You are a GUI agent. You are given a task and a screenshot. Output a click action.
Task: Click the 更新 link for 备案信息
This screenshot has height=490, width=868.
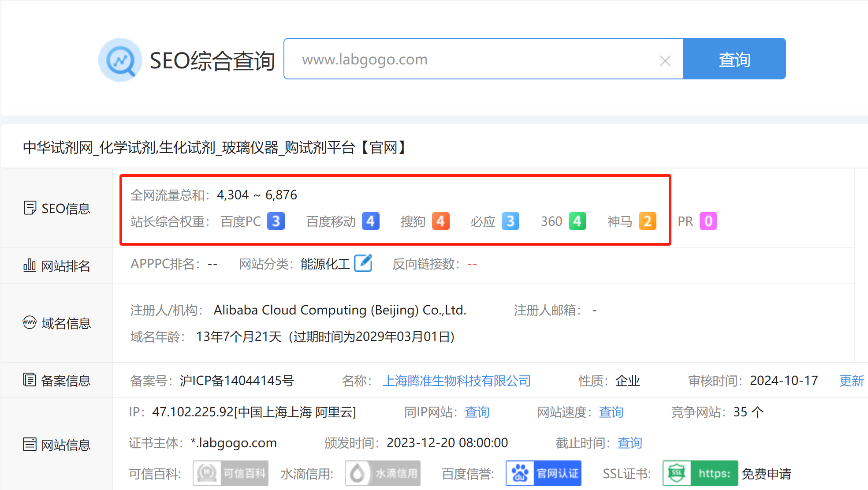tap(852, 381)
